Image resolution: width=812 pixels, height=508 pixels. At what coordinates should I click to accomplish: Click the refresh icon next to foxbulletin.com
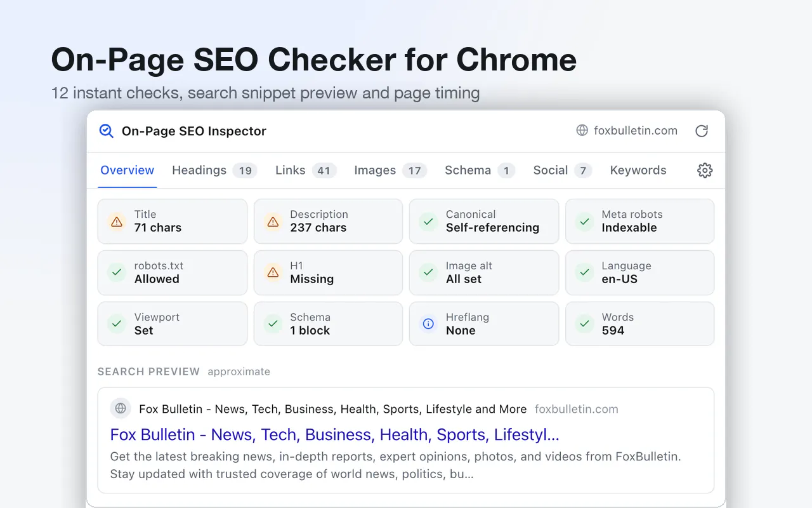pos(702,131)
